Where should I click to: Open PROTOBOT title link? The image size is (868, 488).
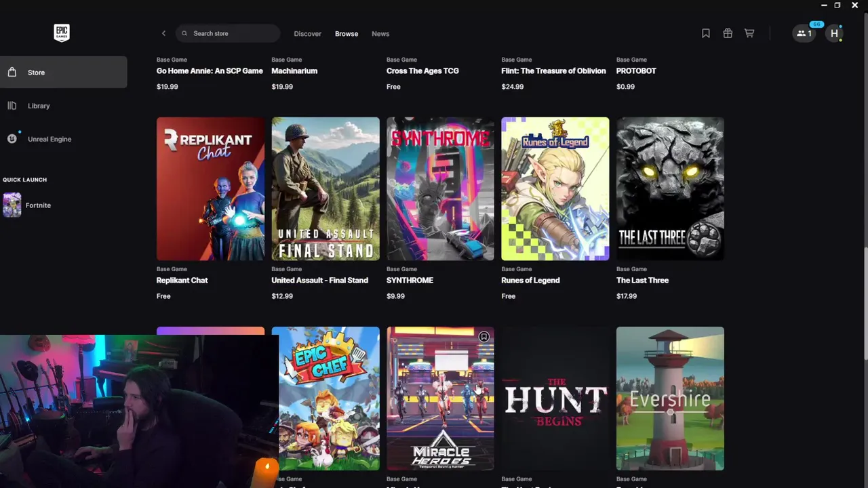pyautogui.click(x=636, y=70)
